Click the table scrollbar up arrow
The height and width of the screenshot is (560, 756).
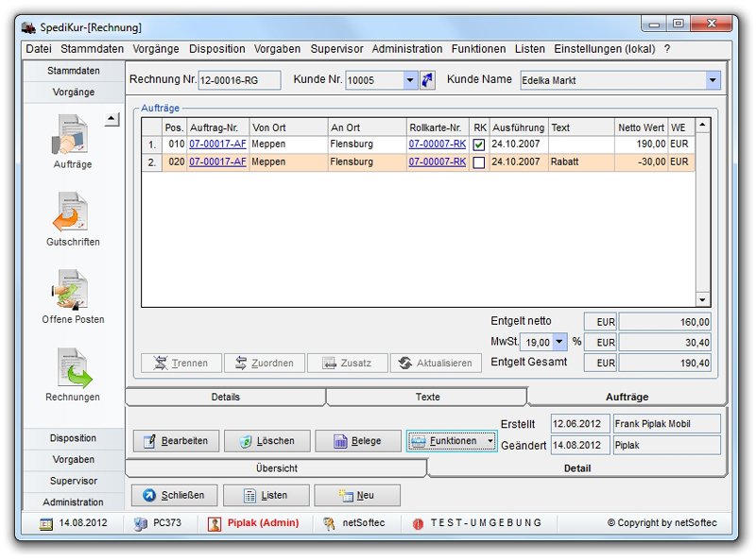click(x=702, y=126)
